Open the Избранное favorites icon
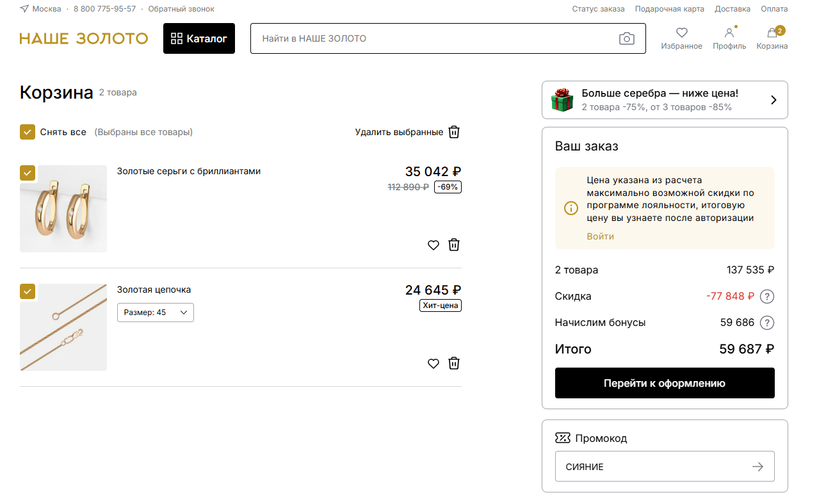 681,33
